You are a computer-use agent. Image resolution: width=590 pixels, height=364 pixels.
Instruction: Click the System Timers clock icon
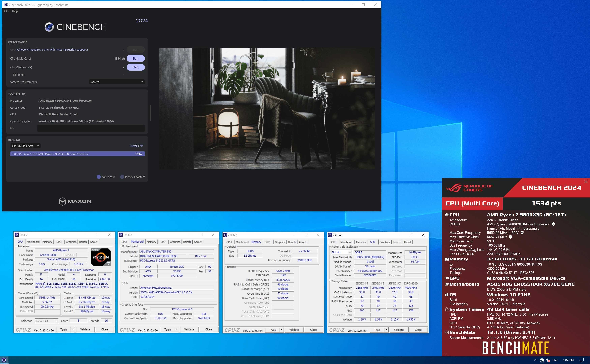[x=447, y=309]
